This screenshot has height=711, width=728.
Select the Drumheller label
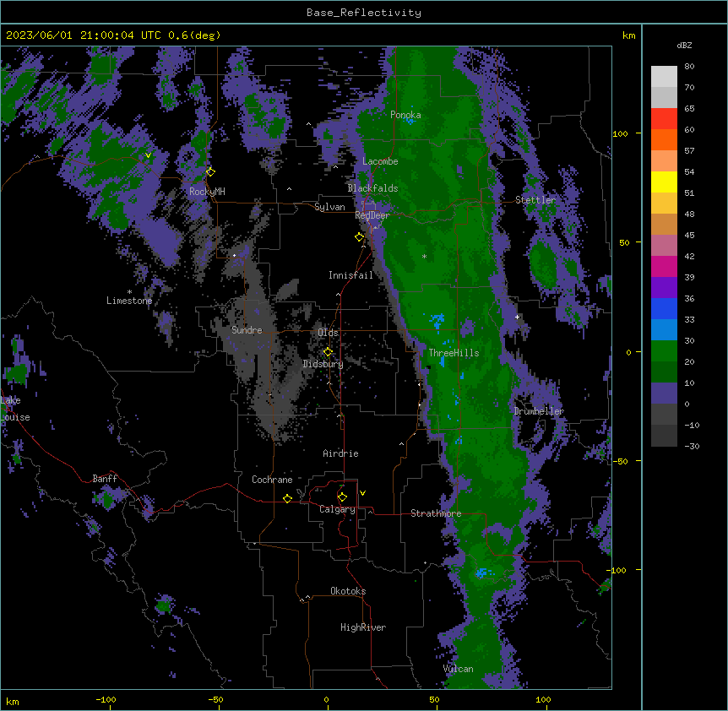pos(539,411)
